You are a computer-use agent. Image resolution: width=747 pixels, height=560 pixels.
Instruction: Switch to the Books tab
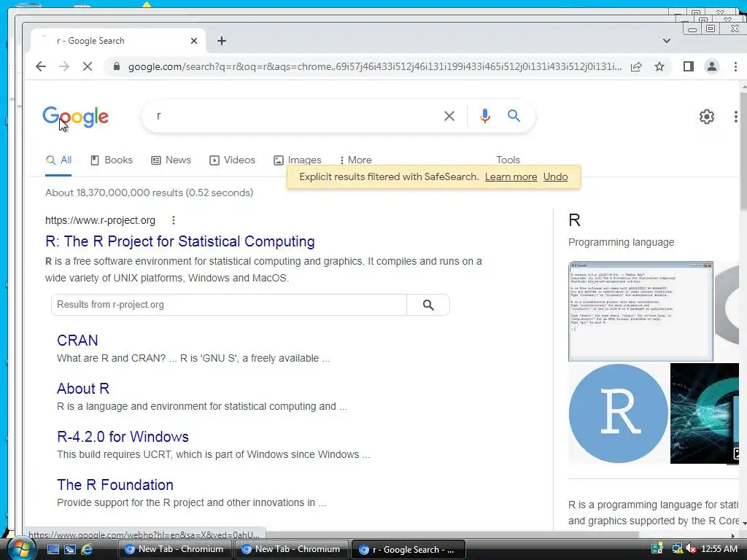click(x=112, y=160)
